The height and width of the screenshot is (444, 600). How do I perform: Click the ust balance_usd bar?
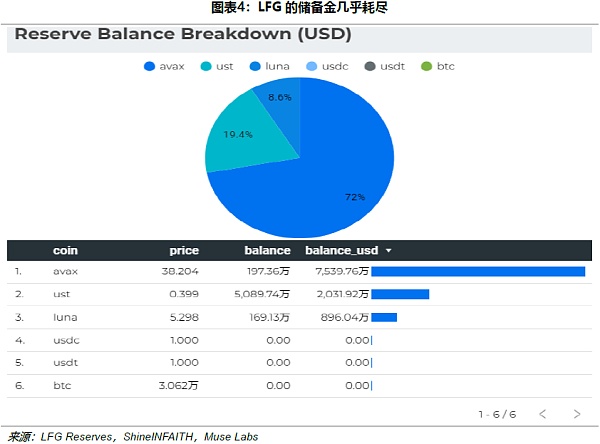coord(400,294)
